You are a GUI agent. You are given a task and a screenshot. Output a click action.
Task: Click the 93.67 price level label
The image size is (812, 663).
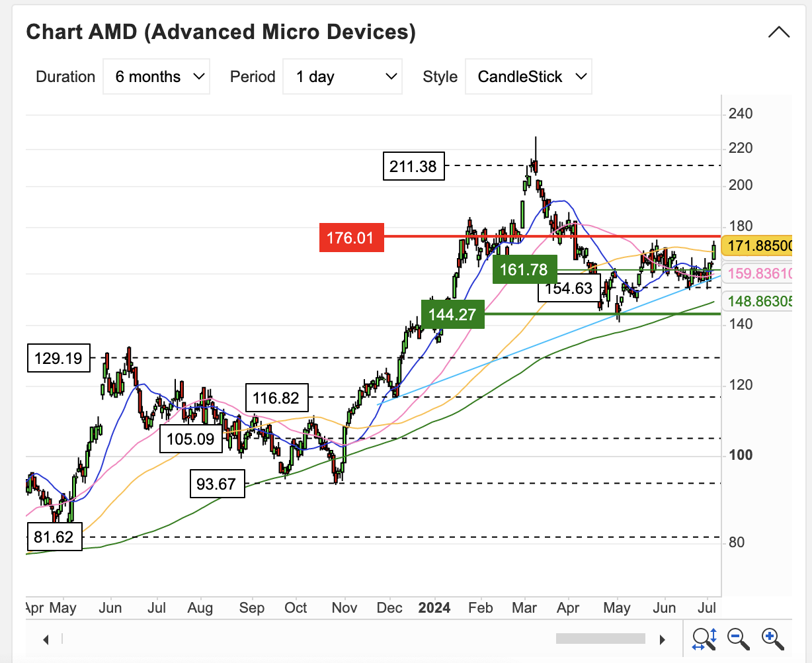click(x=217, y=484)
